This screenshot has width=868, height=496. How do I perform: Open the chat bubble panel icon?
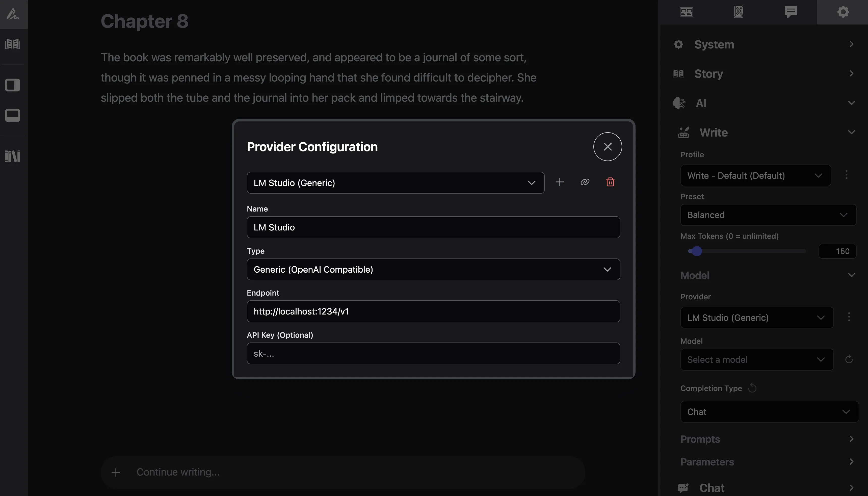790,12
